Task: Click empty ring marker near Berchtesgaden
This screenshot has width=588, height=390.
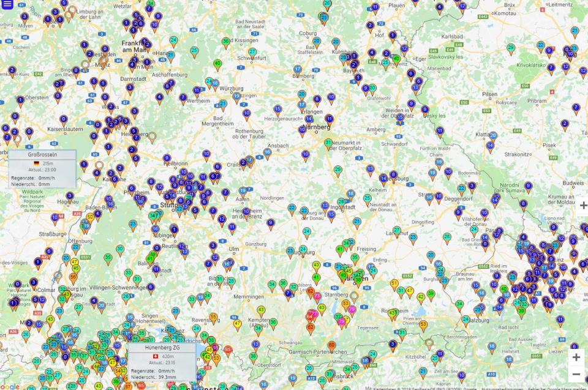Action: [x=429, y=343]
